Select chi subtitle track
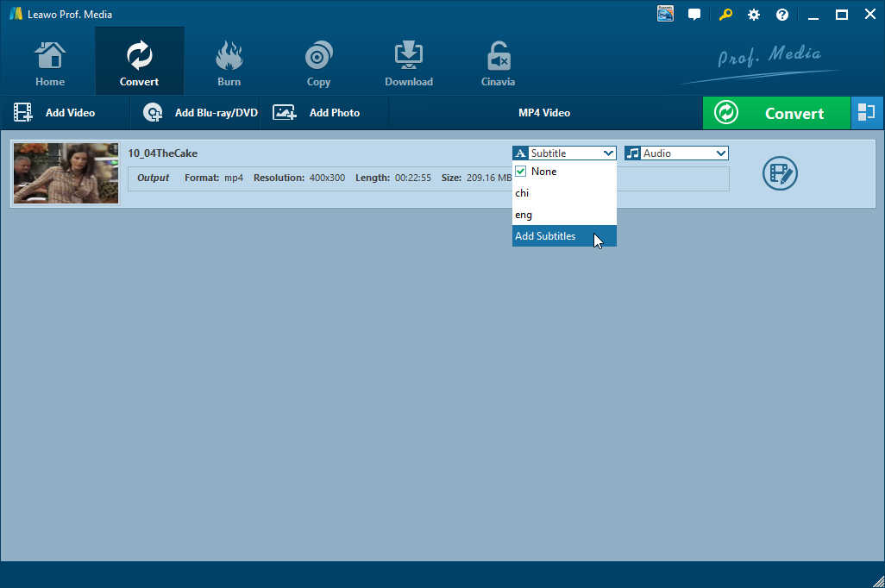The height and width of the screenshot is (588, 885). [564, 193]
